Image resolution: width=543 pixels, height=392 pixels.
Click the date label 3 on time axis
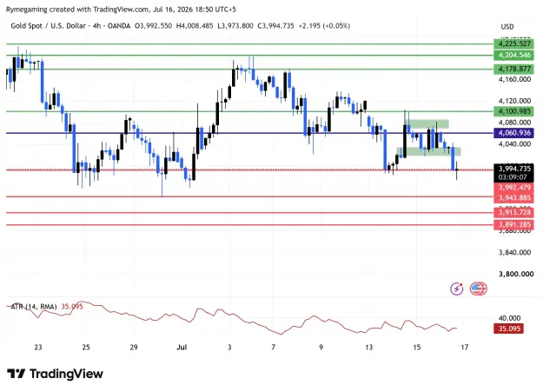point(229,347)
